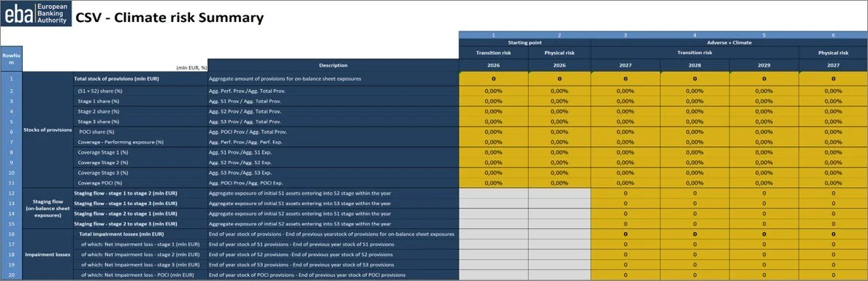868x281 pixels.
Task: Click "Staging flow (on-balance sheet exposures)" group label
Action: (47, 209)
